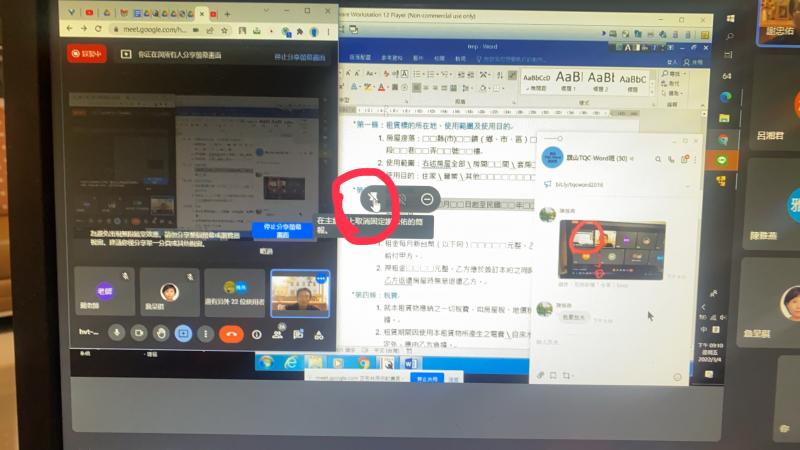The height and width of the screenshot is (450, 800).
Task: Click the Word tell me search box
Action: 510,60
